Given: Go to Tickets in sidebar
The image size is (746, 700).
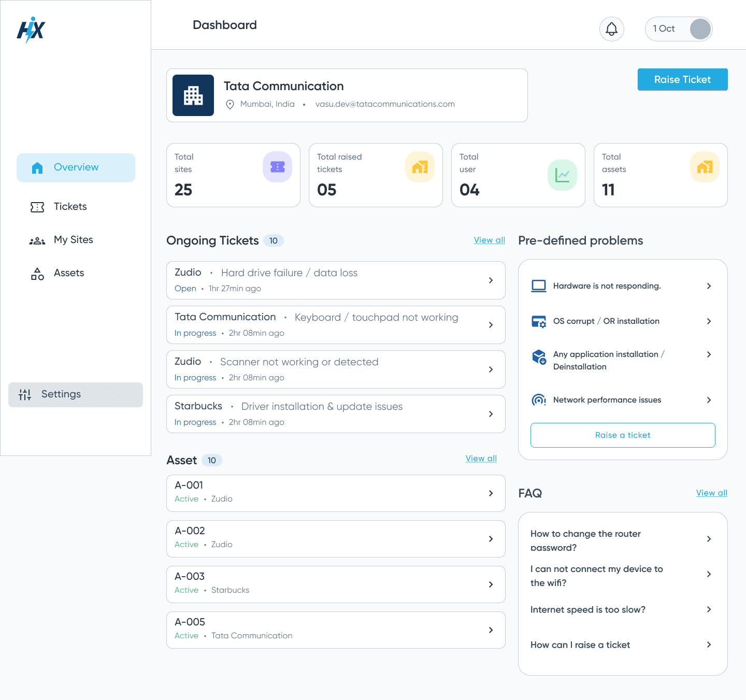Looking at the screenshot, I should click(70, 207).
